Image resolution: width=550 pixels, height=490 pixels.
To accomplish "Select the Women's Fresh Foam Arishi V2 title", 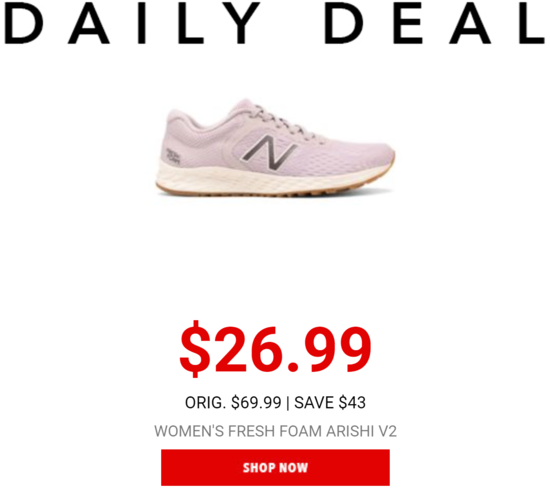I will pos(275,431).
